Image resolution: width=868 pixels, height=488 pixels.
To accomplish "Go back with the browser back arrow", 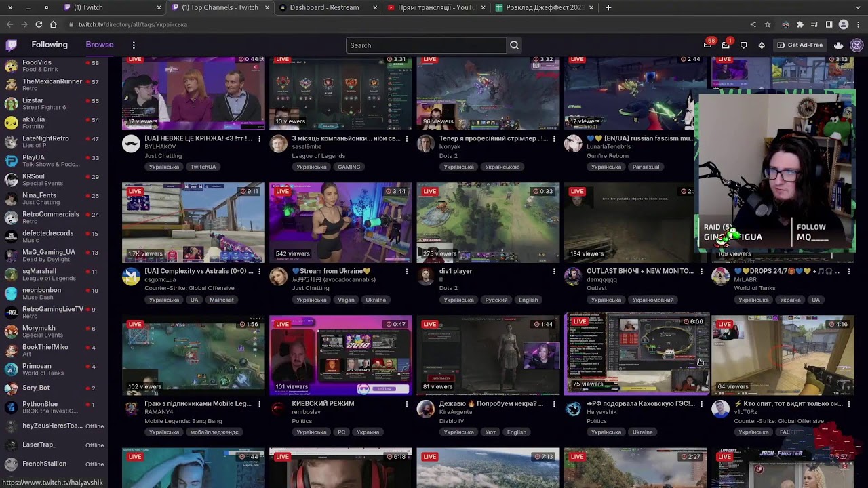I will [x=10, y=24].
